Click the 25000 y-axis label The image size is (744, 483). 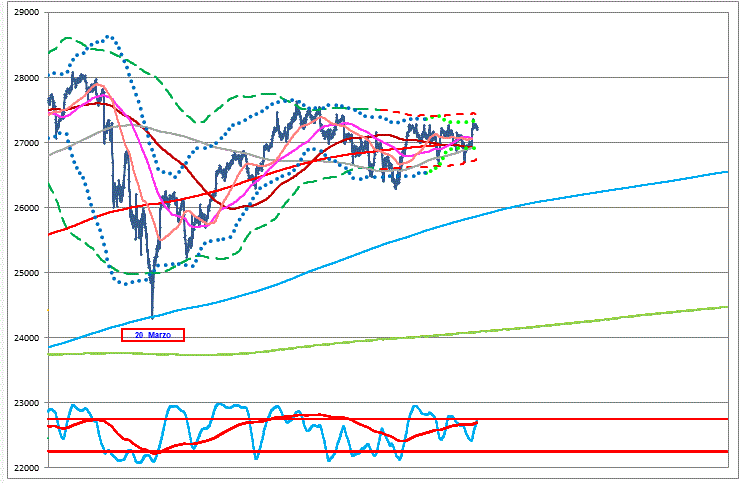(x=27, y=273)
